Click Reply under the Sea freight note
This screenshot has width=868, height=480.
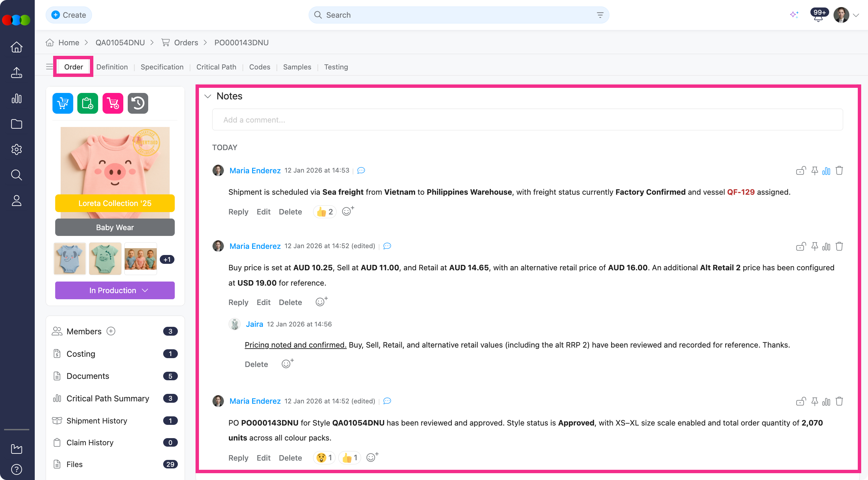(238, 212)
